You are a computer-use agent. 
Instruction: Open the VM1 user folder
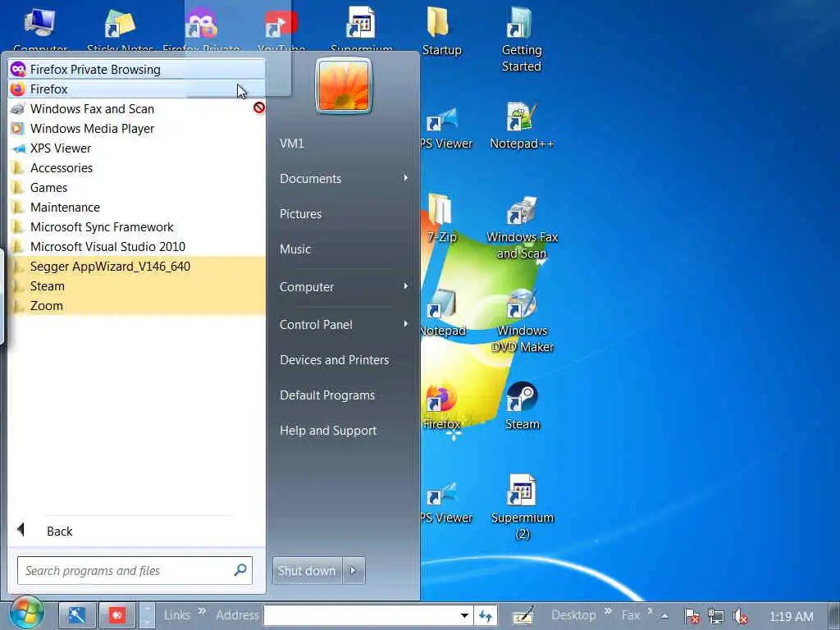pyautogui.click(x=292, y=144)
